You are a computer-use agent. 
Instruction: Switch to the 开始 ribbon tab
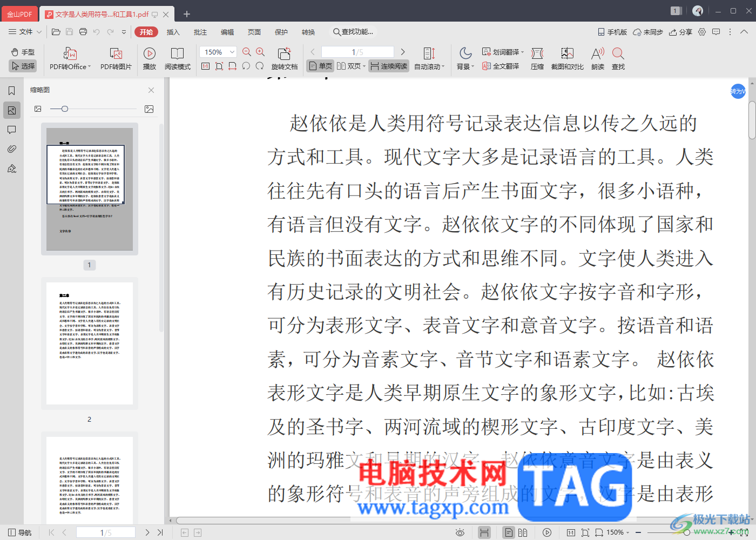coord(146,32)
